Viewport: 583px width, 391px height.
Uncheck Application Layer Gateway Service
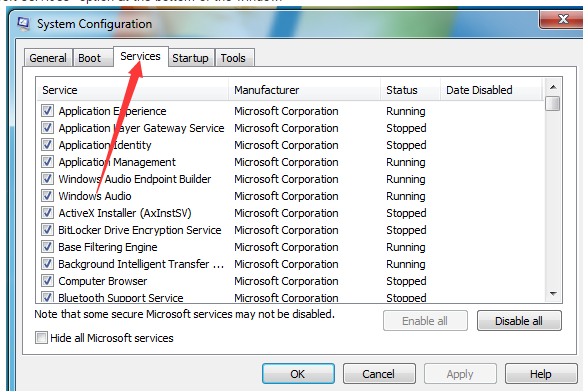(x=47, y=127)
